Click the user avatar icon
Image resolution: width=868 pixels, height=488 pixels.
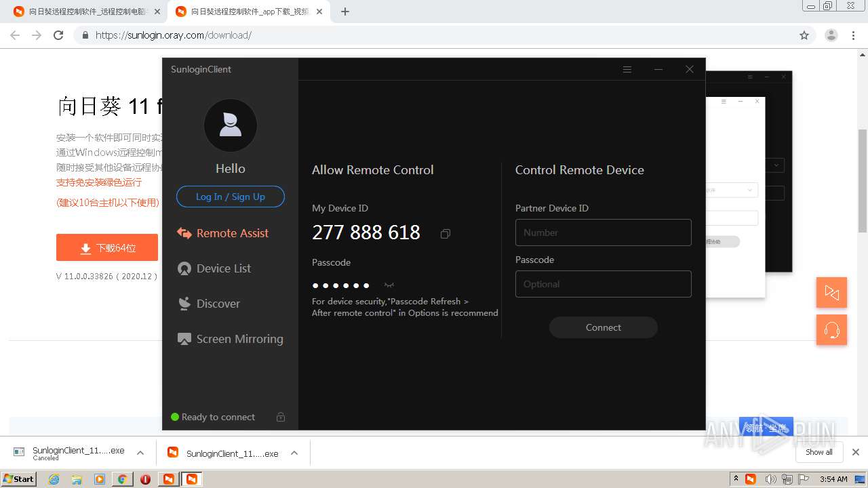[x=231, y=125]
